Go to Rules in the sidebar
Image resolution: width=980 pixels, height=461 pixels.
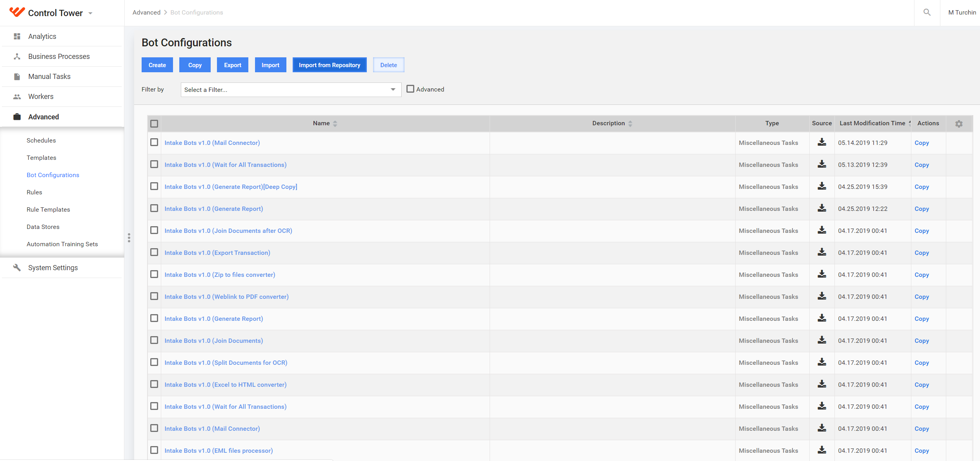(x=34, y=192)
